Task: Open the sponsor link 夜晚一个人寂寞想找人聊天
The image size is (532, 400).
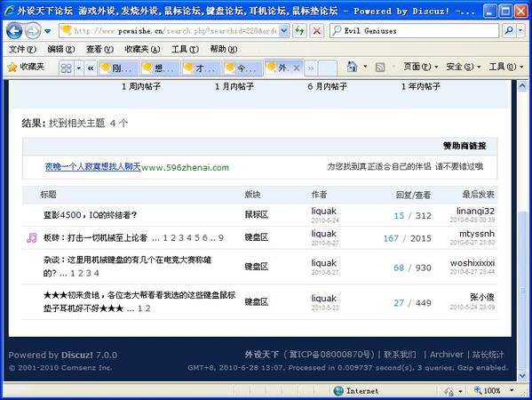Action: point(92,166)
